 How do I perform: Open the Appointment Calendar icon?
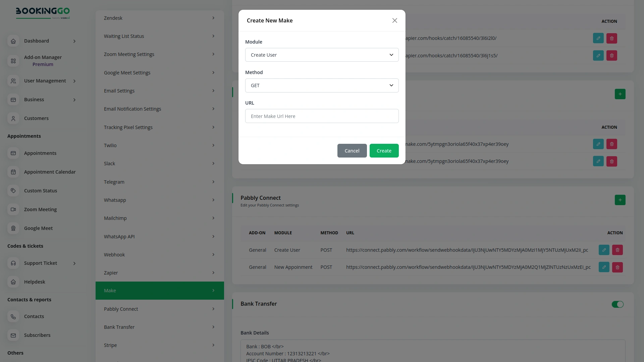(13, 172)
